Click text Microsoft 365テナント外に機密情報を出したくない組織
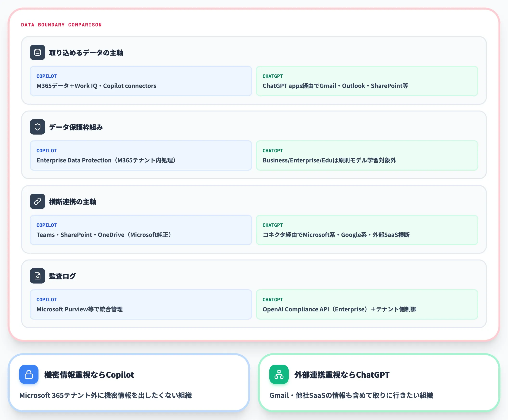 [x=105, y=395]
